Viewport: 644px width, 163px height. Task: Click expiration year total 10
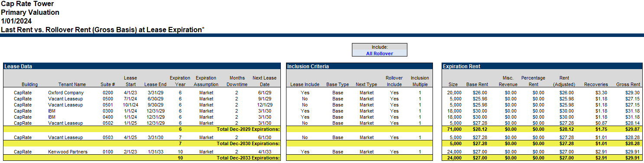pos(180,158)
